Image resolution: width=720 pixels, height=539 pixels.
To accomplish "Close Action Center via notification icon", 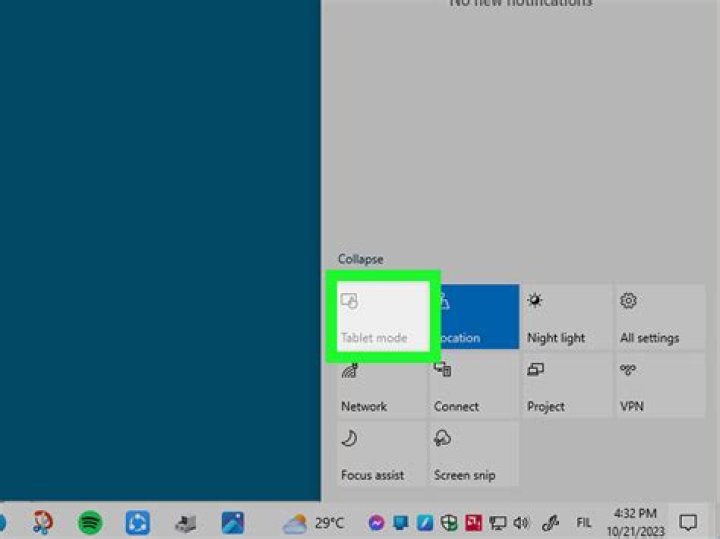I will (688, 522).
